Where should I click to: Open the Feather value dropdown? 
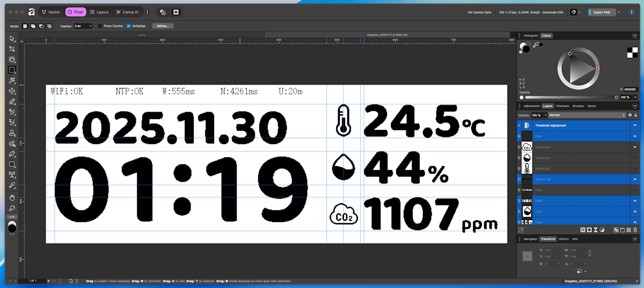coord(90,26)
